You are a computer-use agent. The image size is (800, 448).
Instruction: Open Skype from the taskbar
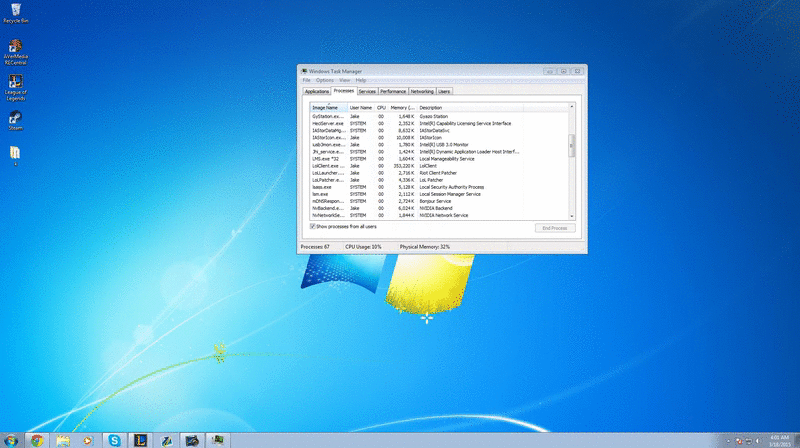click(114, 440)
